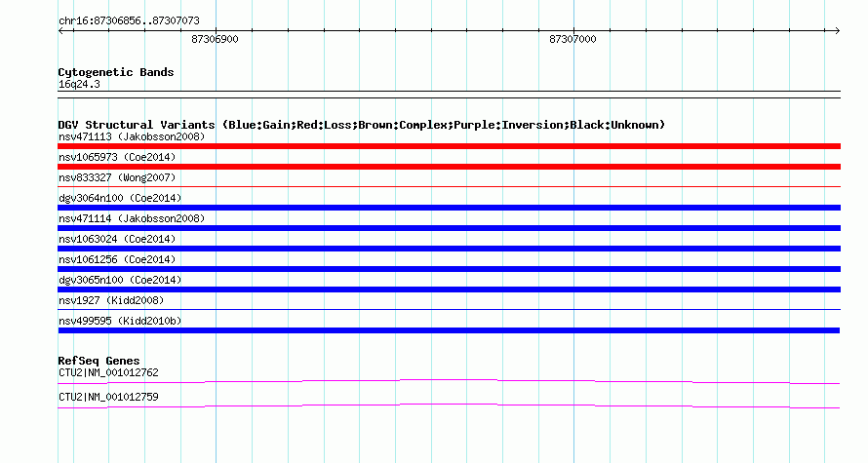Viewport: 868px width, 463px height.
Task: Click the blue bar of dgv3065n100
Action: tap(449, 289)
